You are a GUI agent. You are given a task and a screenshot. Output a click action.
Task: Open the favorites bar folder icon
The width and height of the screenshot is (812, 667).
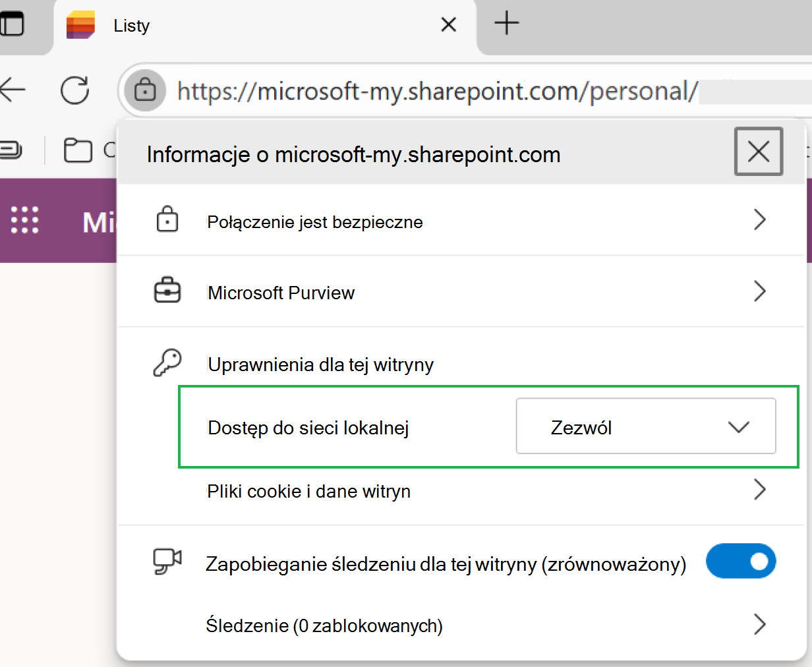point(78,150)
